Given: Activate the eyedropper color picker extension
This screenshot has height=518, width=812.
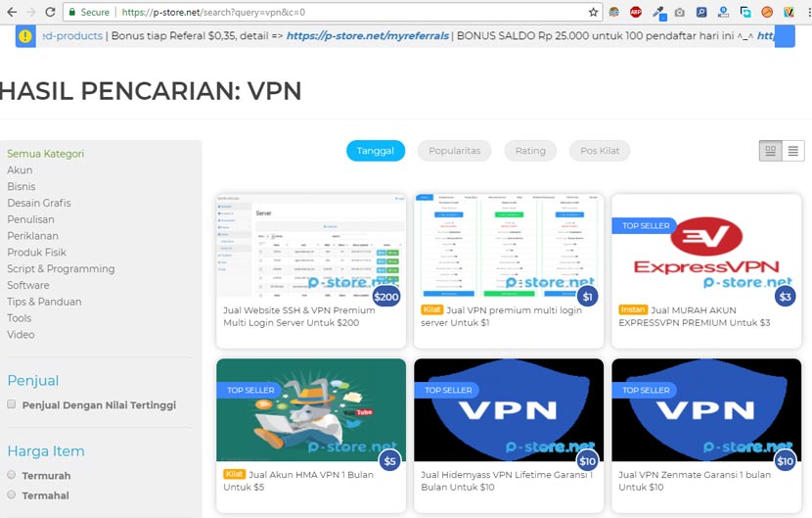Looking at the screenshot, I should coord(658,13).
